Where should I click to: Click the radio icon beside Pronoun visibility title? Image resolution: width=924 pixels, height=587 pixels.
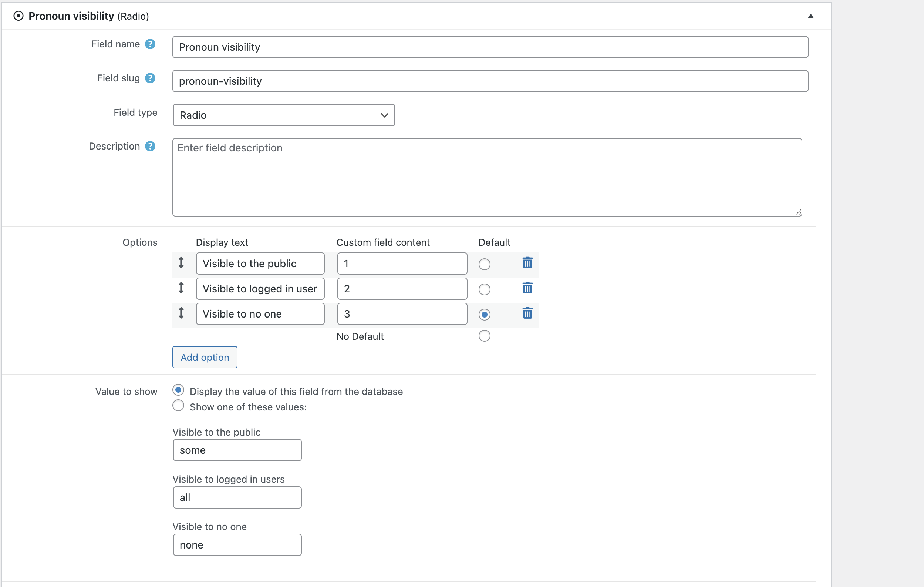tap(18, 16)
